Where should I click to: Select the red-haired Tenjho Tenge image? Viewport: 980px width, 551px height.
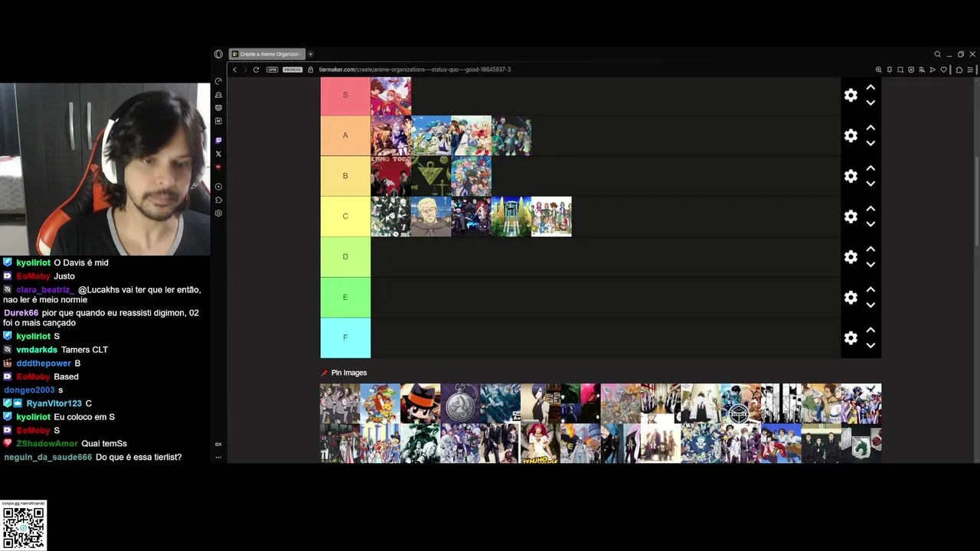click(541, 444)
